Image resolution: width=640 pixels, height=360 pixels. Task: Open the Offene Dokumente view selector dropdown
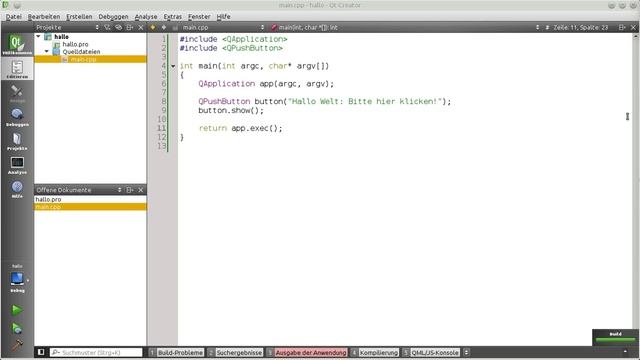pos(120,190)
